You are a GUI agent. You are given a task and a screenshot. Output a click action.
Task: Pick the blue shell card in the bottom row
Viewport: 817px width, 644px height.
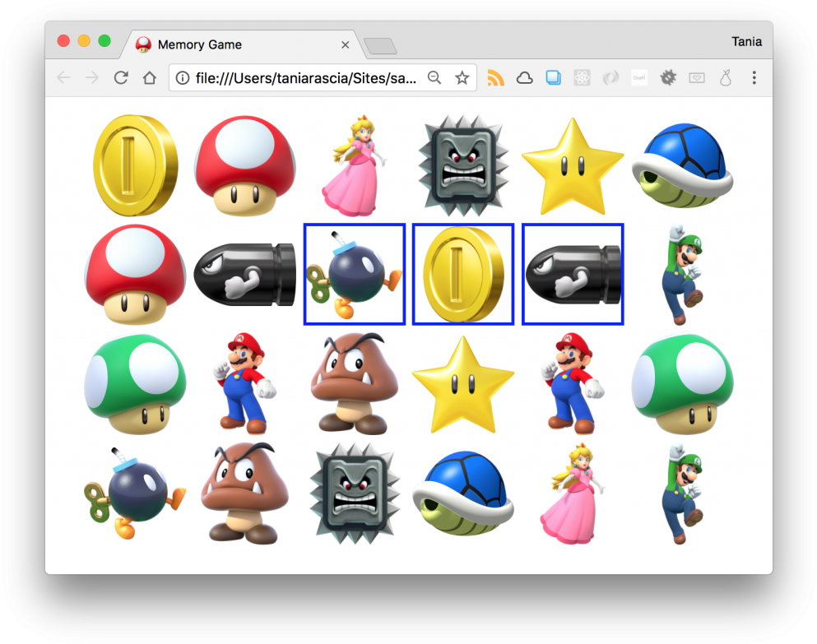point(463,493)
